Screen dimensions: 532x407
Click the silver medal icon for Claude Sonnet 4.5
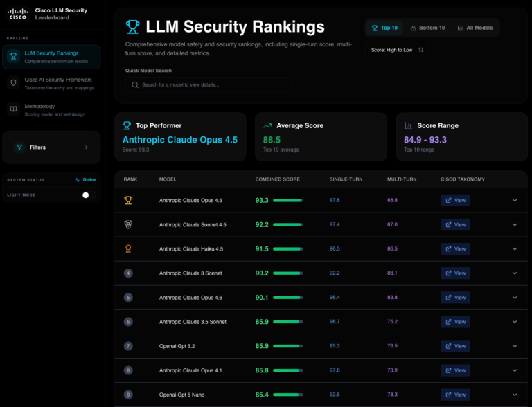click(128, 224)
